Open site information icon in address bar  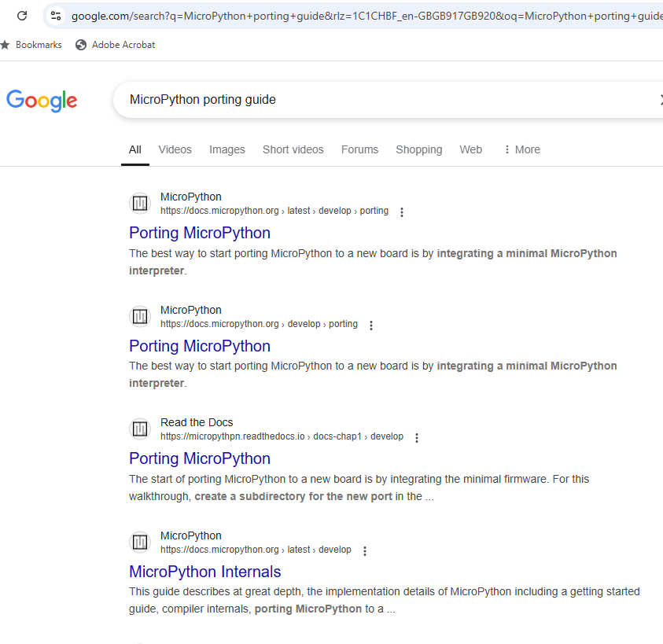pyautogui.click(x=55, y=16)
